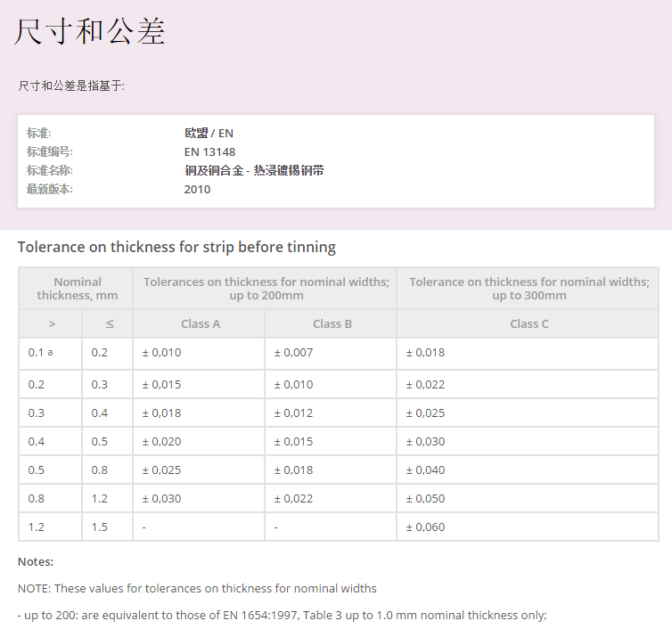Select the ± 0,060 Class C cell
Image resolution: width=672 pixels, height=629 pixels.
click(x=425, y=527)
